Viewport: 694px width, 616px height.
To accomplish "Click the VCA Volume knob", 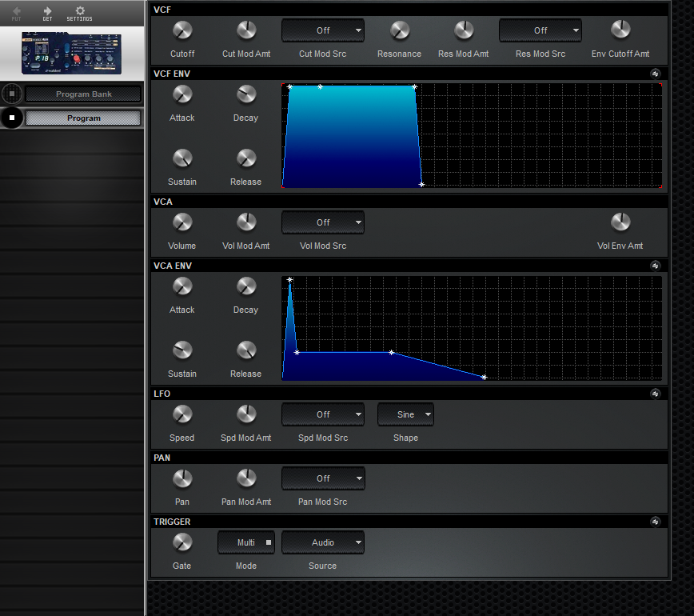I will (x=182, y=222).
